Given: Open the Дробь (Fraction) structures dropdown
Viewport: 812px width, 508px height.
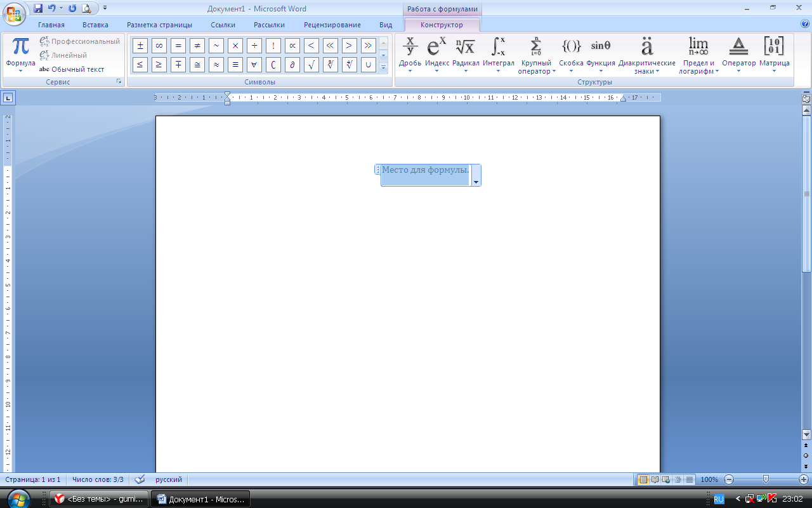Looking at the screenshot, I should pyautogui.click(x=410, y=56).
